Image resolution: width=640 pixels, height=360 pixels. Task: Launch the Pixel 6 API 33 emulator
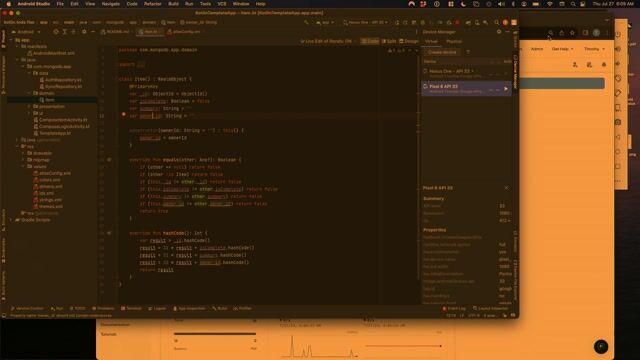pos(506,89)
